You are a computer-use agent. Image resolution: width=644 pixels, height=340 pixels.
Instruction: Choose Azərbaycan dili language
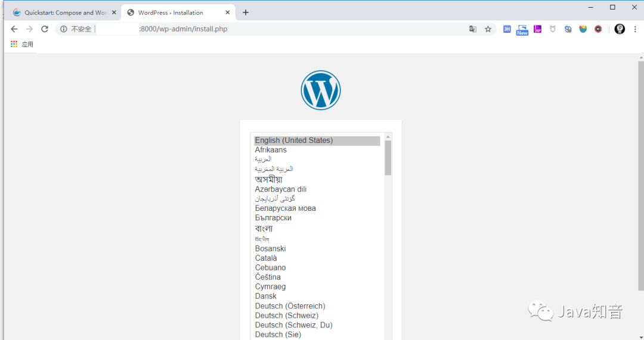point(280,189)
